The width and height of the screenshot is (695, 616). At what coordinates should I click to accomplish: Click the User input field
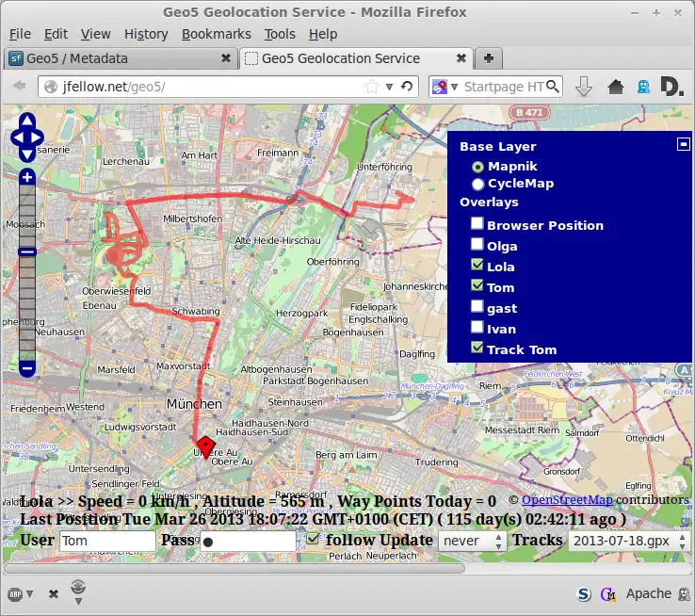107,542
